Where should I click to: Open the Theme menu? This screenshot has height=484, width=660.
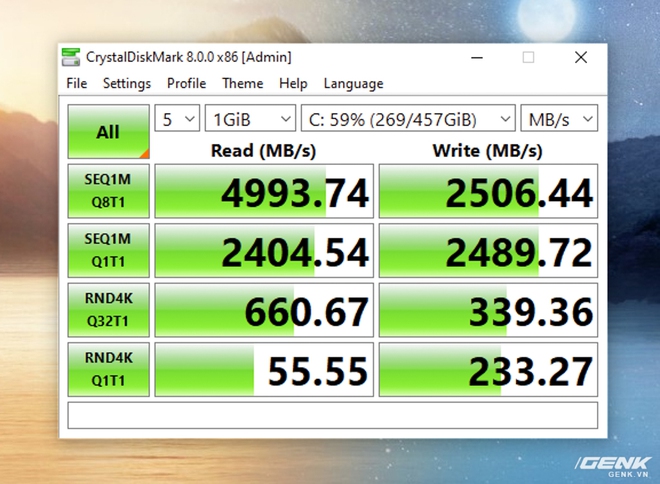coord(243,83)
